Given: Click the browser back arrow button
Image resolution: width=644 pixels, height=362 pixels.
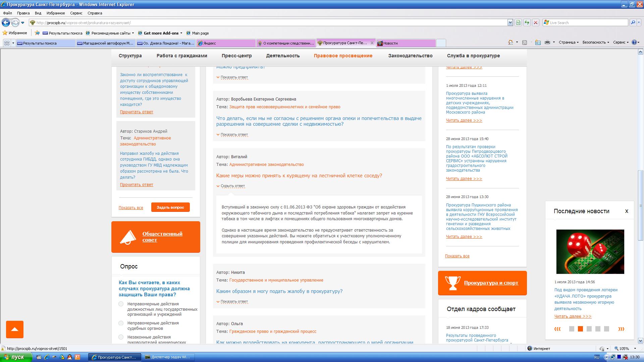Looking at the screenshot, I should tap(6, 22).
